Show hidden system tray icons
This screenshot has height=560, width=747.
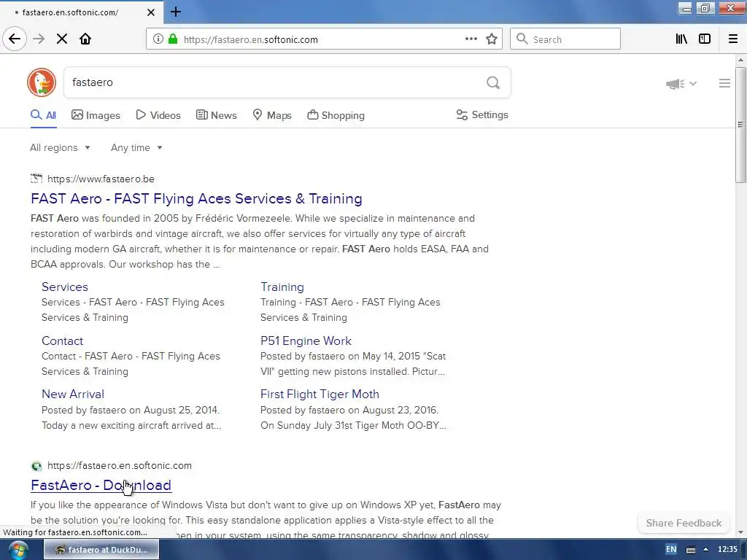pyautogui.click(x=706, y=550)
